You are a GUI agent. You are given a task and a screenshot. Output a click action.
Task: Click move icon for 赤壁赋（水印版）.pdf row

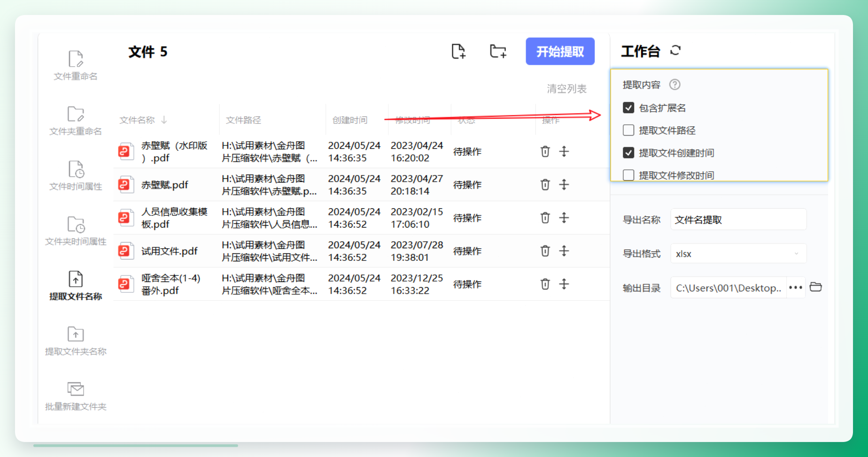(564, 152)
